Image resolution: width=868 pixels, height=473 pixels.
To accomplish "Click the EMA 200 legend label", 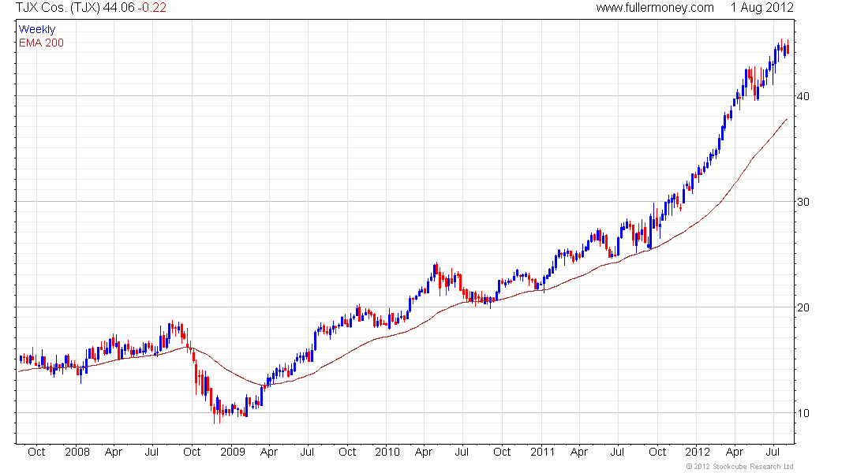I will click(x=42, y=43).
